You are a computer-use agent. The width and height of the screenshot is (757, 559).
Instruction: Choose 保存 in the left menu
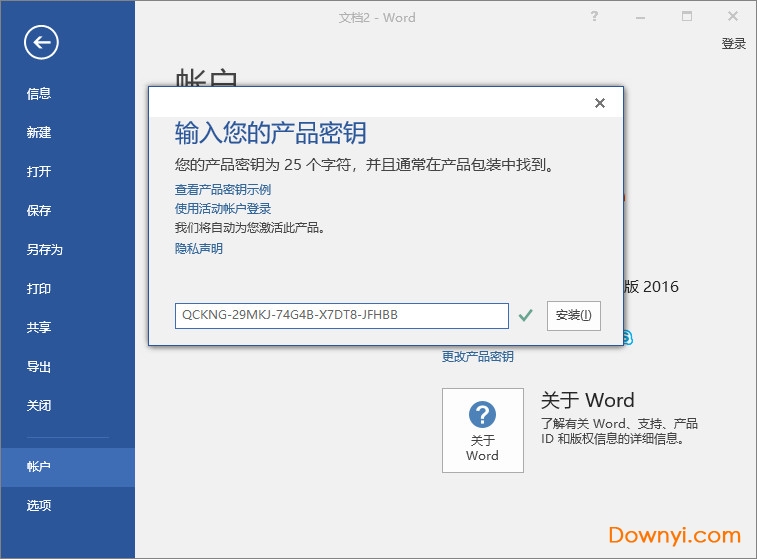(x=39, y=210)
